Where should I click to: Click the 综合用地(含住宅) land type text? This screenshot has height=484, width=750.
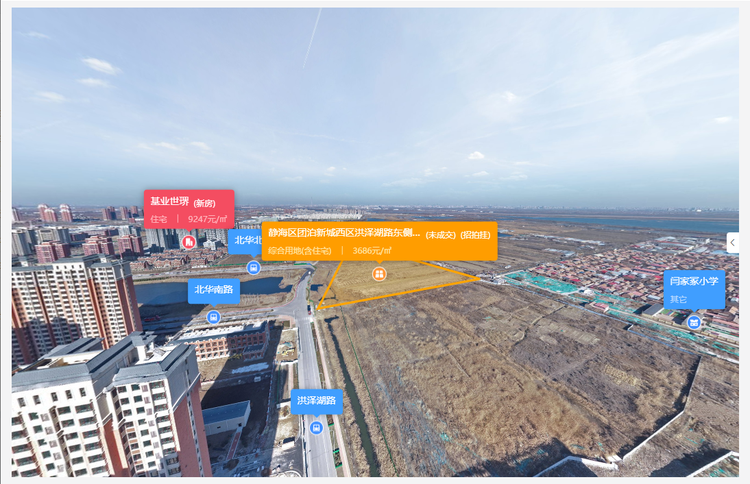click(x=300, y=251)
